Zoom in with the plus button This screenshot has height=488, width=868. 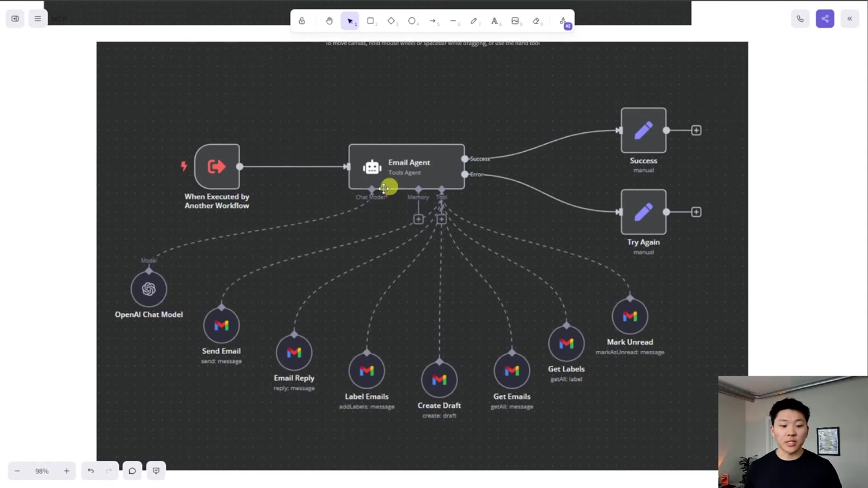67,471
